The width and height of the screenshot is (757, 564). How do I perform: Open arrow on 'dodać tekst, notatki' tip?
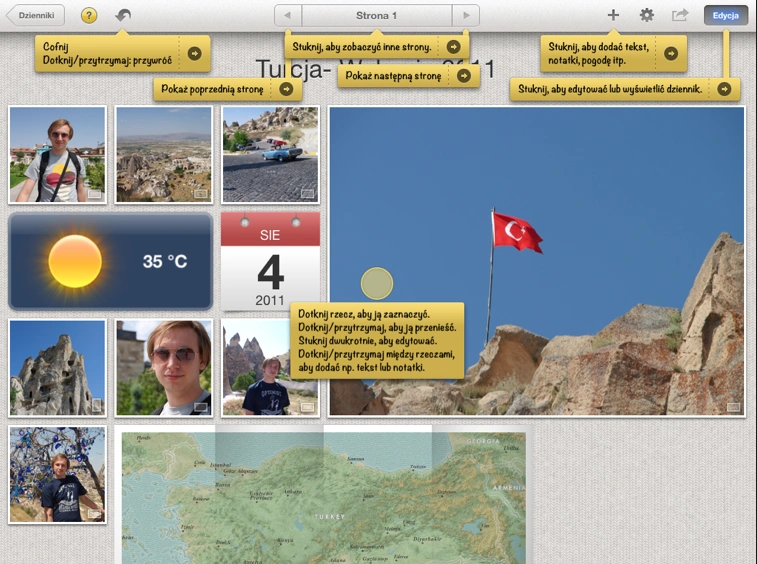coord(671,53)
